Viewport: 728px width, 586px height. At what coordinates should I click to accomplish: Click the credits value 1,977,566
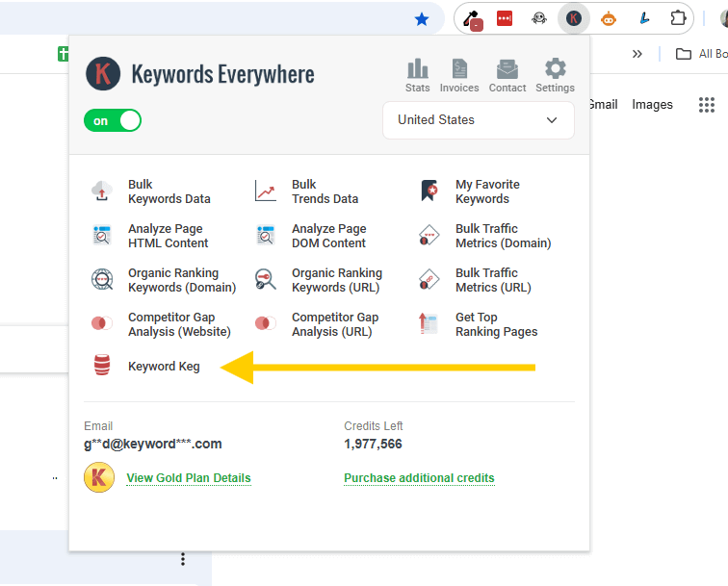[x=373, y=444]
